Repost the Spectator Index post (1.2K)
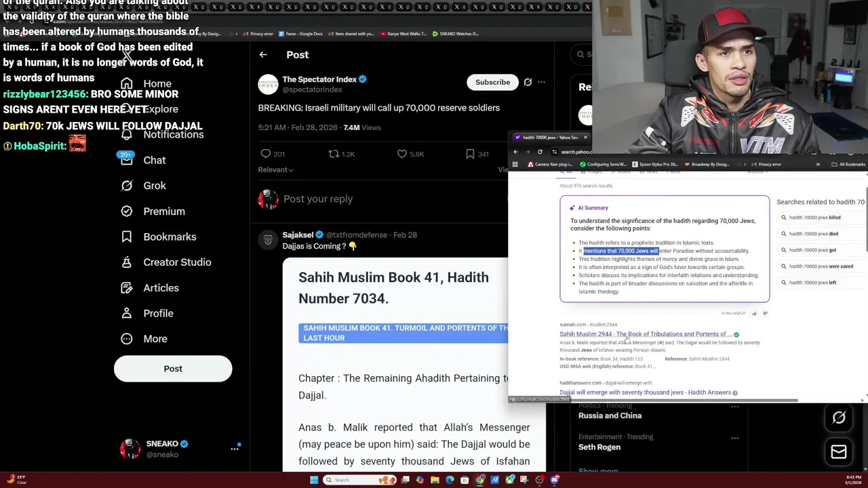 pyautogui.click(x=334, y=154)
